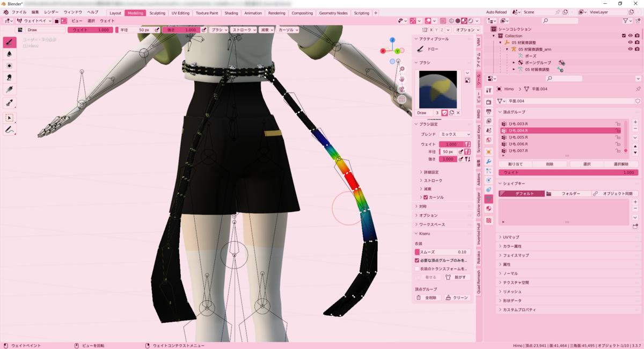Switch to the Sculpting workspace tab
Image resolution: width=644 pixels, height=349 pixels.
tap(157, 13)
